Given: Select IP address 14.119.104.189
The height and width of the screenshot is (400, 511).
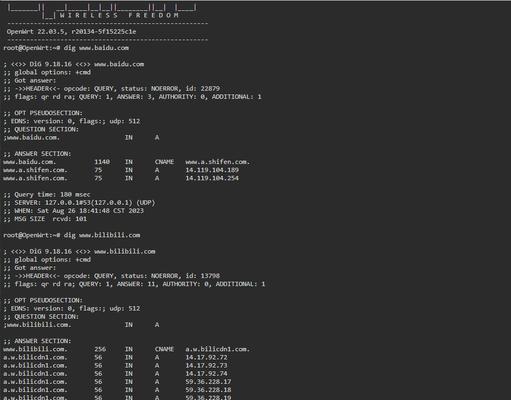Looking at the screenshot, I should click(212, 170).
